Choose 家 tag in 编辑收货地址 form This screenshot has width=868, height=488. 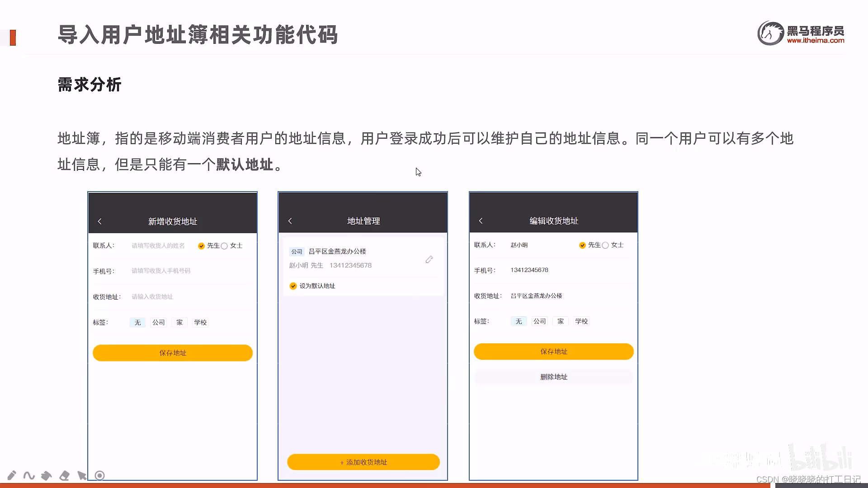pos(561,321)
